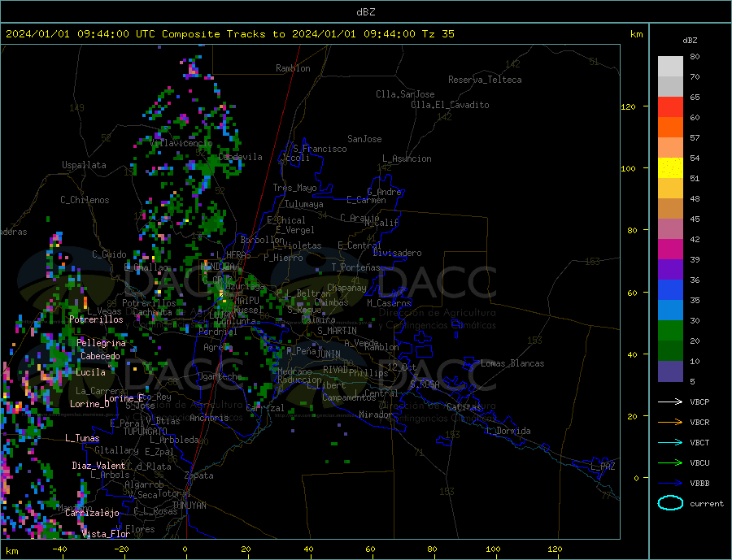Viewport: 732px width, 560px height.
Task: Click the green VBCU arrow in legend
Action: point(670,462)
